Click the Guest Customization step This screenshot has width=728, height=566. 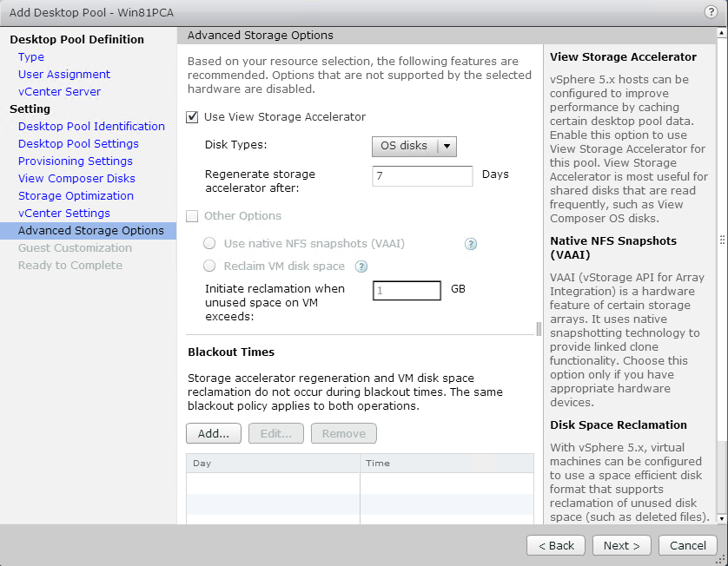75,248
